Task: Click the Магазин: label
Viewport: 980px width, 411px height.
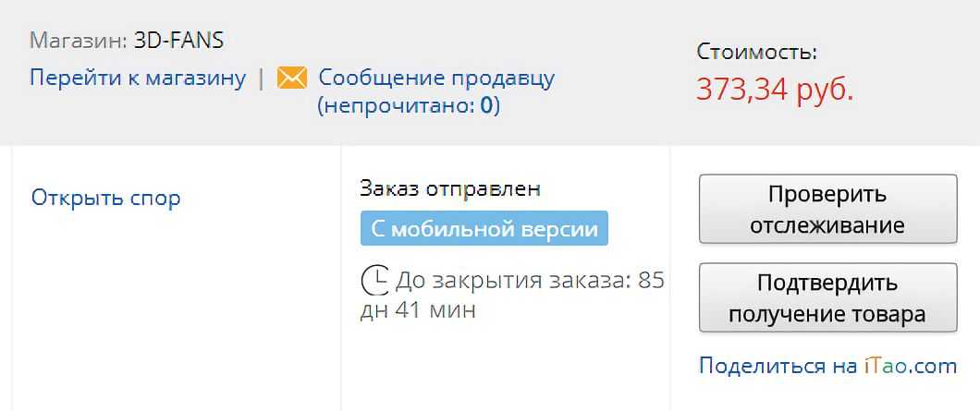Action: (x=79, y=41)
